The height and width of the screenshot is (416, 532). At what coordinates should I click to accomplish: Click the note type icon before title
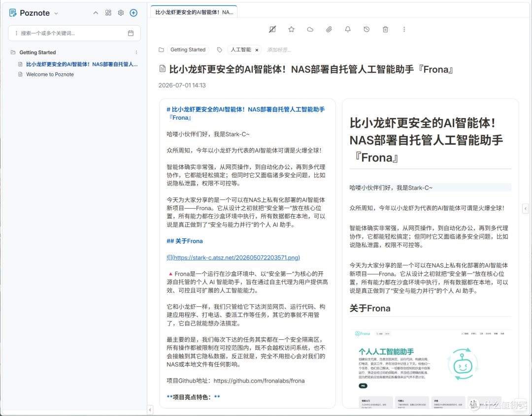163,69
